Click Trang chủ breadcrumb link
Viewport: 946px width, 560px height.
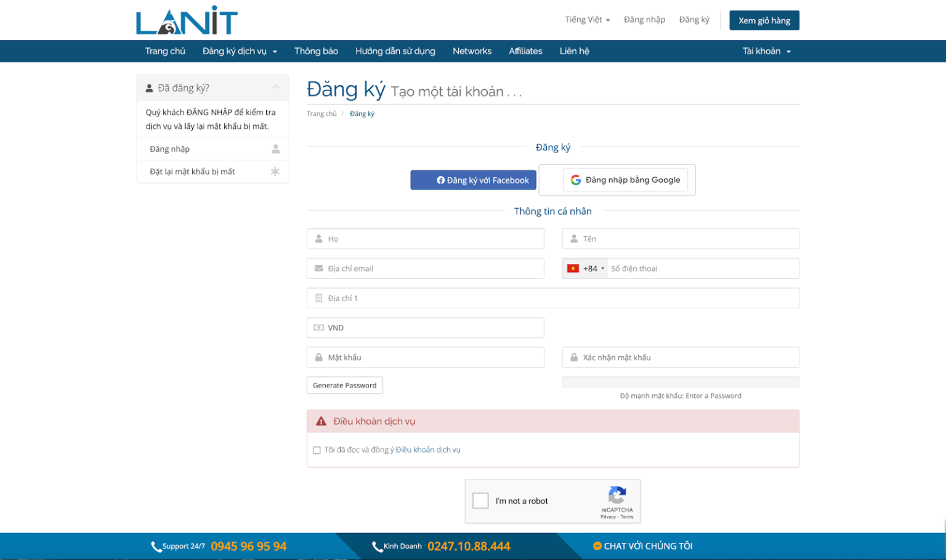[321, 114]
